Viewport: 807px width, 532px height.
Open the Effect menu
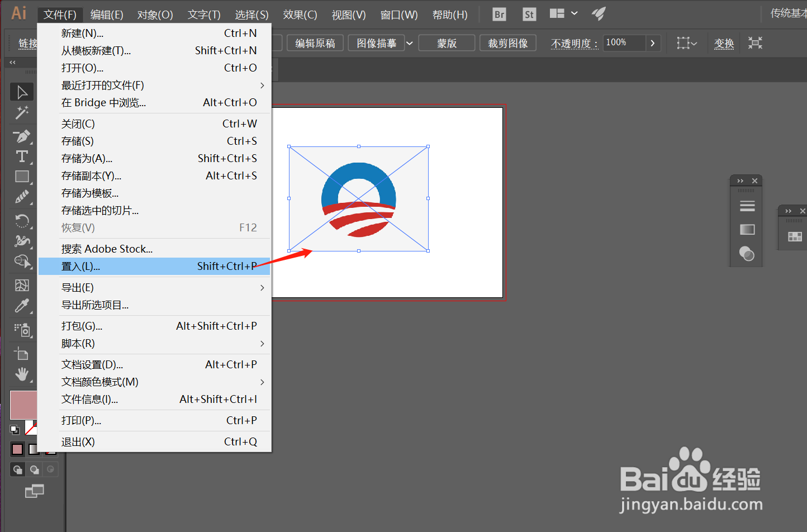300,15
